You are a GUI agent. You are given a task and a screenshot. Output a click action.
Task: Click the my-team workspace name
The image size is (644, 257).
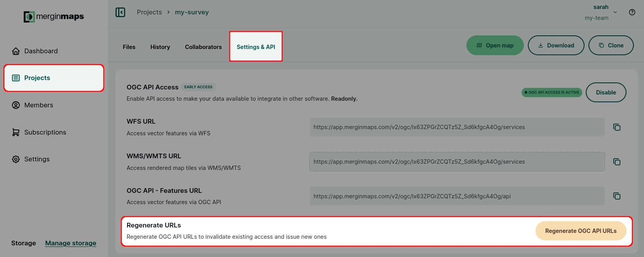point(597,18)
